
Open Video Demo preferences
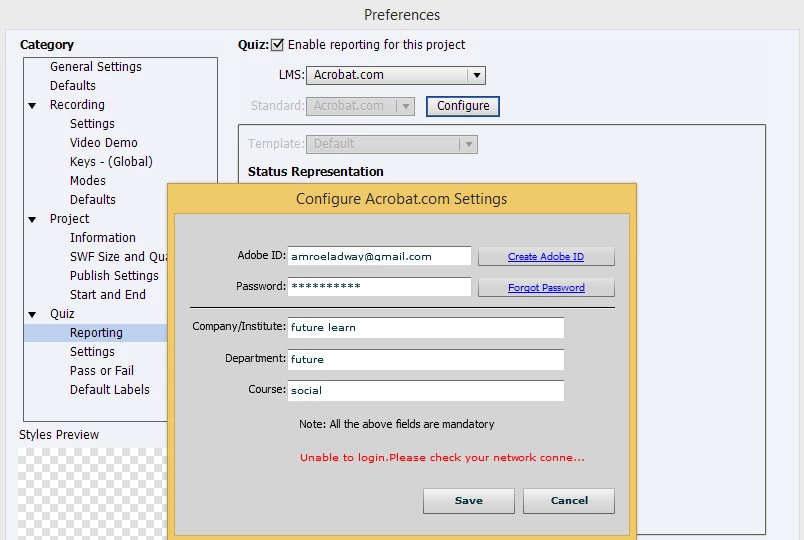[104, 143]
